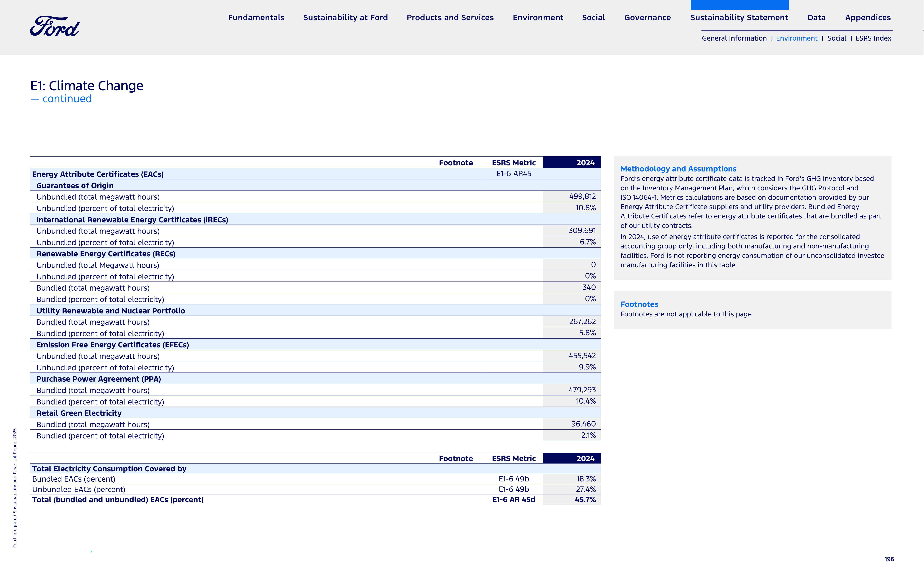This screenshot has width=924, height=578.
Task: Click the E1-6 AR45 metric cell
Action: tap(514, 174)
